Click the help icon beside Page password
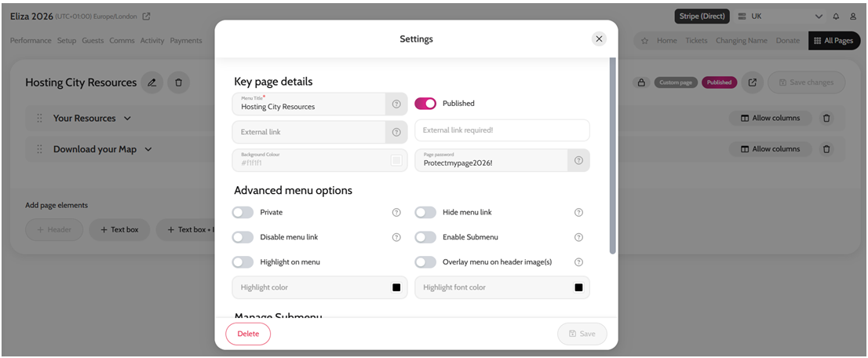868x358 pixels. click(x=578, y=160)
